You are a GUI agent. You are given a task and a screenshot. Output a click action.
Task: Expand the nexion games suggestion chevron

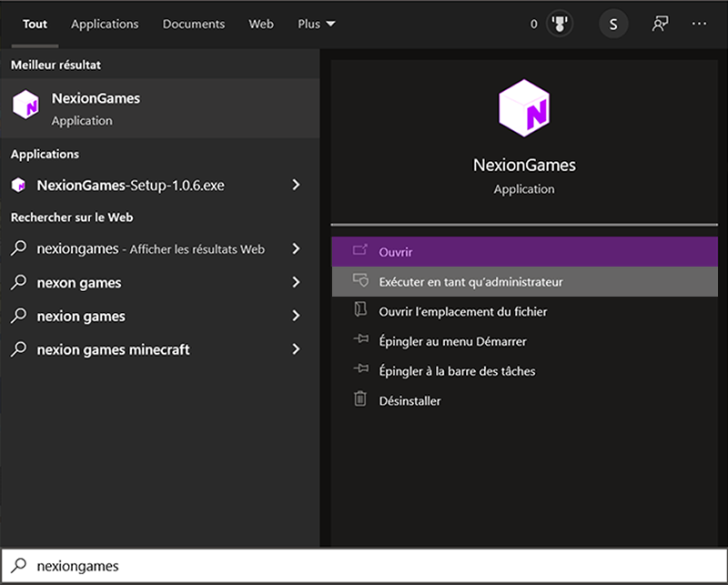click(296, 316)
